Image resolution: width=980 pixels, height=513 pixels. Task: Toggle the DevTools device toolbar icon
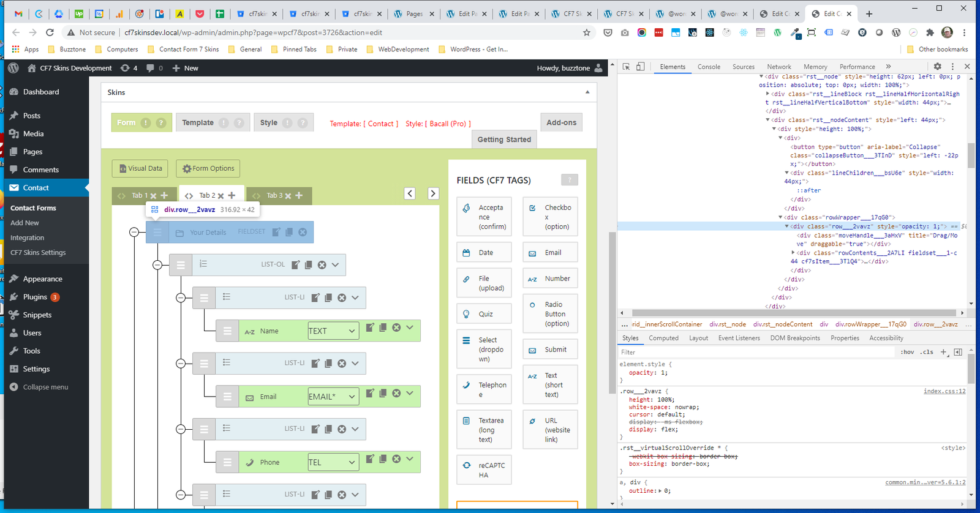pyautogui.click(x=640, y=67)
